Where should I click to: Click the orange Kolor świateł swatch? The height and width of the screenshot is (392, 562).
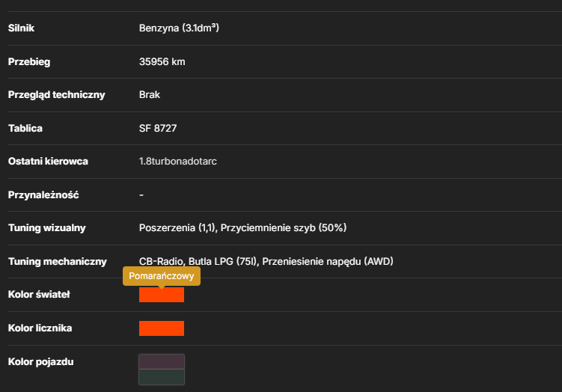(x=162, y=295)
